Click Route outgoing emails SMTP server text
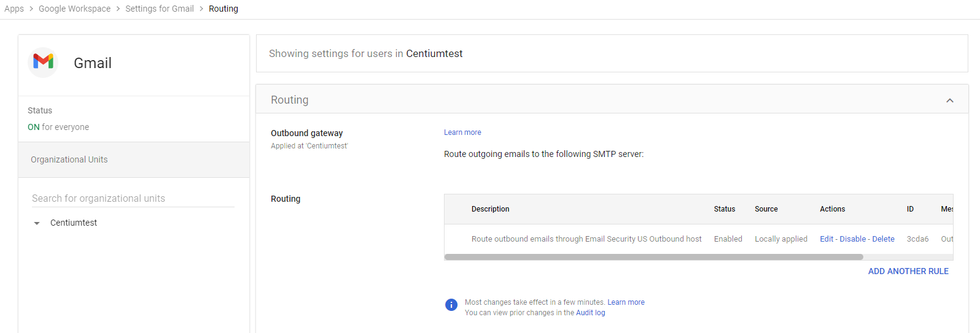Image resolution: width=980 pixels, height=333 pixels. (x=543, y=154)
